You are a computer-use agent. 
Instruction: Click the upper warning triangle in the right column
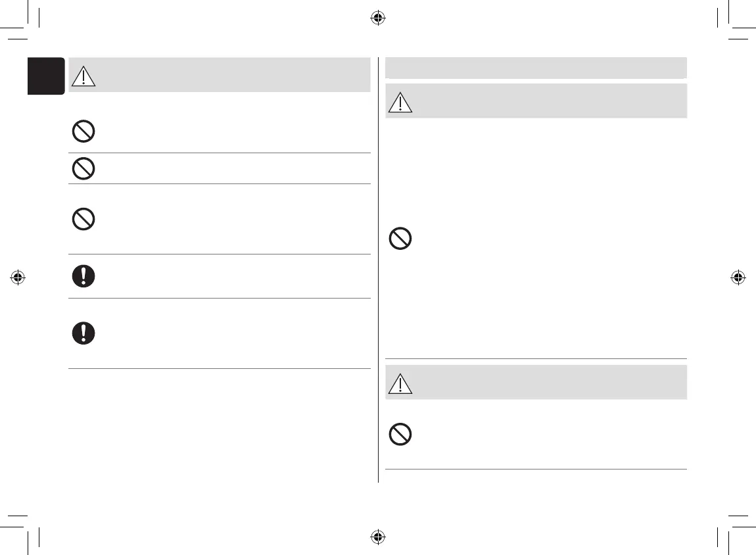pos(400,103)
